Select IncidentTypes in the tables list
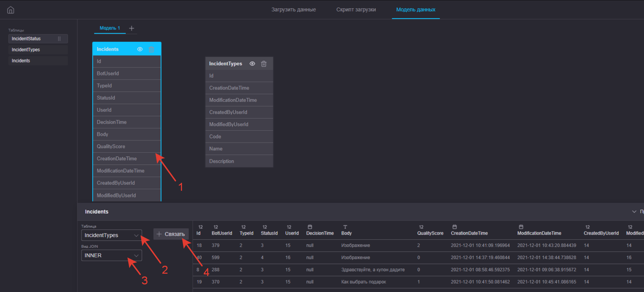This screenshot has height=292, width=644. pyautogui.click(x=38, y=50)
